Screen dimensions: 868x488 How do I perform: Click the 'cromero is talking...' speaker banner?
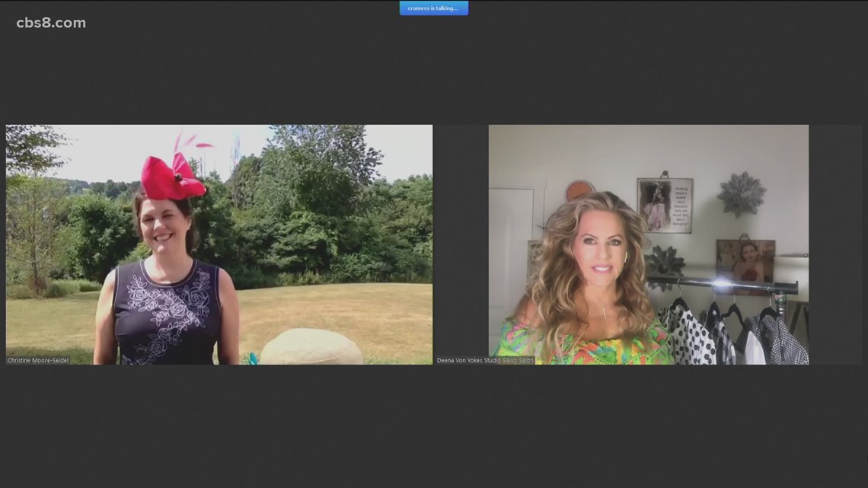pyautogui.click(x=433, y=8)
